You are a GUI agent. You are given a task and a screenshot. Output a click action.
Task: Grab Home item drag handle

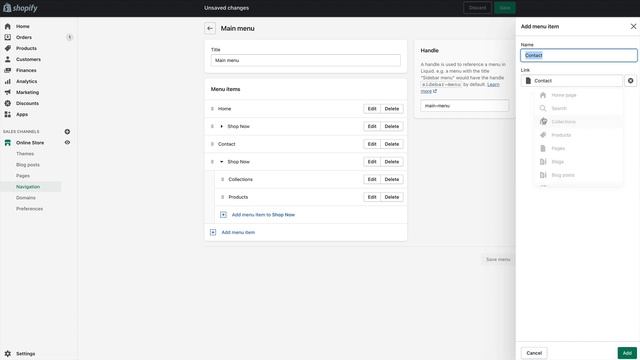212,109
